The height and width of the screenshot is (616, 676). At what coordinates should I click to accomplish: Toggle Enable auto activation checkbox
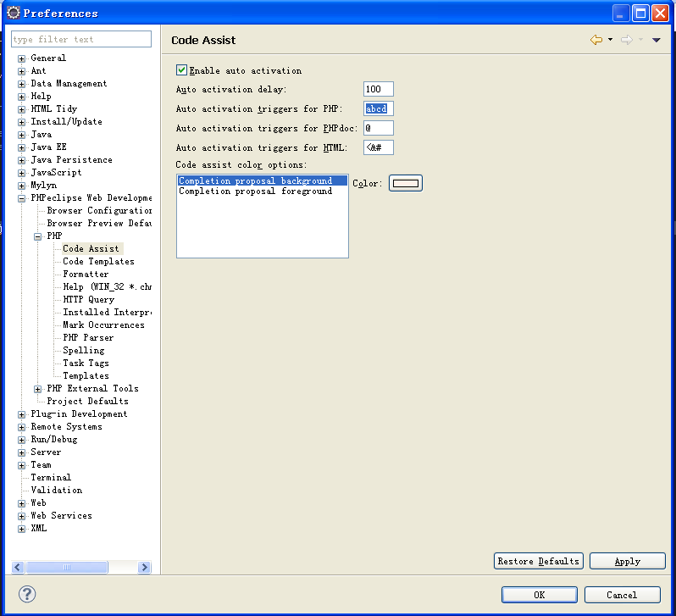[x=181, y=70]
